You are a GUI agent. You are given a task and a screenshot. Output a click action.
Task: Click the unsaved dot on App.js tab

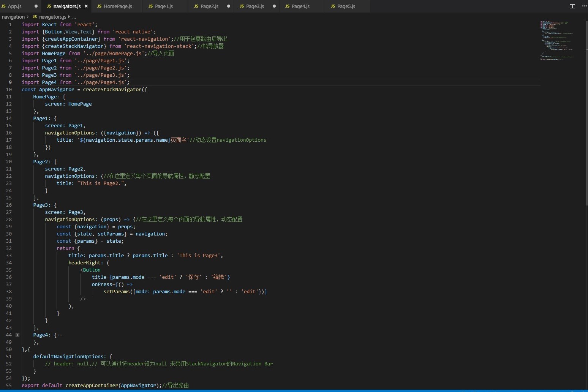click(36, 6)
